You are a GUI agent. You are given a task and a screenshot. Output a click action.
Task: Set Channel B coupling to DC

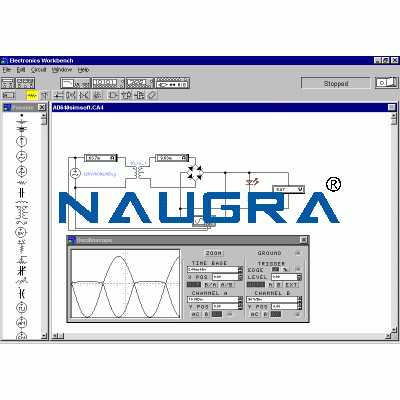tap(276, 314)
